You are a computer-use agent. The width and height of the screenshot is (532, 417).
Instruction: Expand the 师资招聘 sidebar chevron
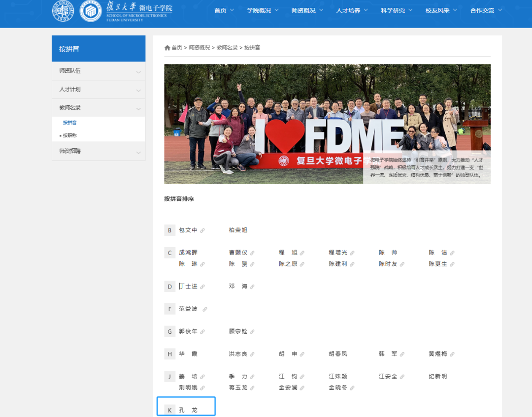click(138, 152)
